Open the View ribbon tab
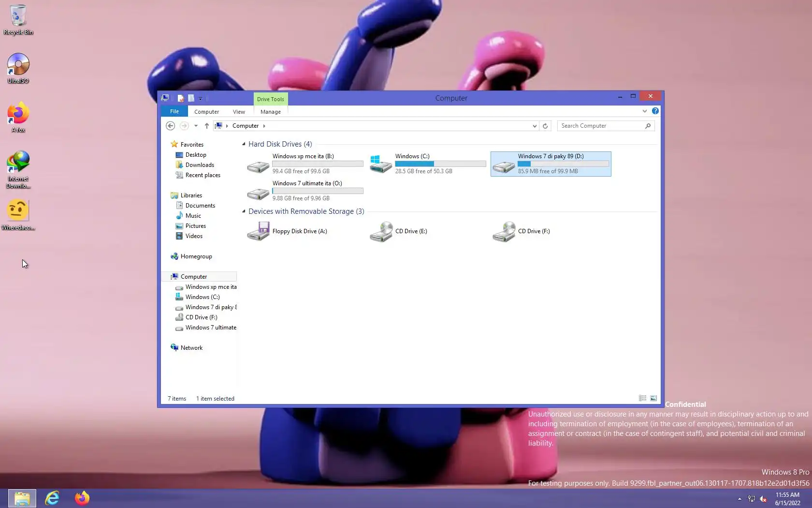The width and height of the screenshot is (812, 508). pos(239,112)
